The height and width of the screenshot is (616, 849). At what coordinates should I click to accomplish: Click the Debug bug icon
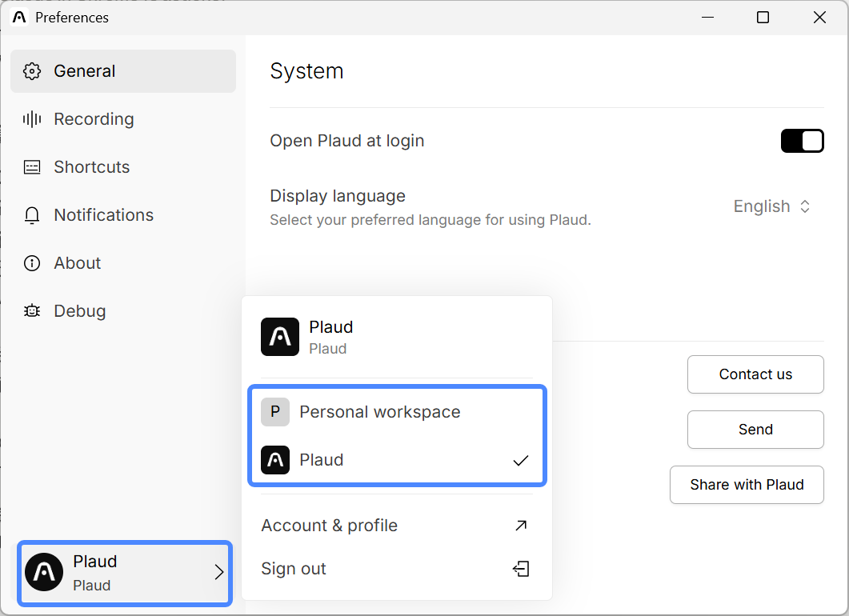pyautogui.click(x=32, y=310)
